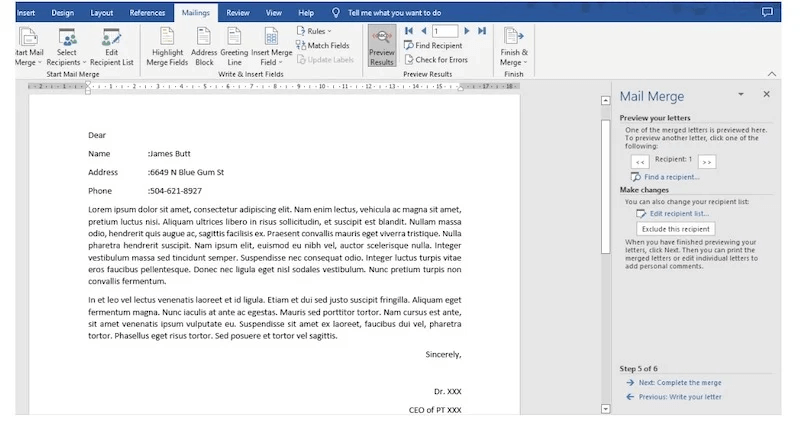The width and height of the screenshot is (800, 425).
Task: Open the Help tab
Action: pyautogui.click(x=306, y=13)
